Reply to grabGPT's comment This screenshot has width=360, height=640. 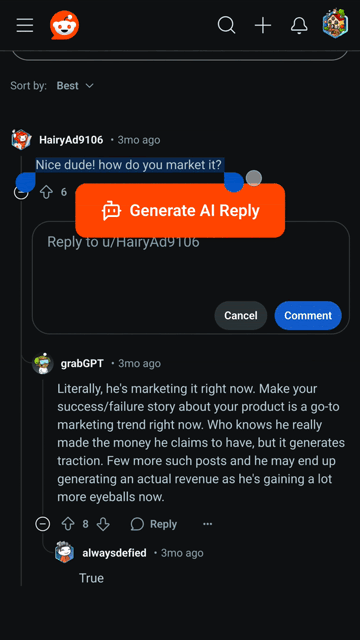click(x=154, y=524)
